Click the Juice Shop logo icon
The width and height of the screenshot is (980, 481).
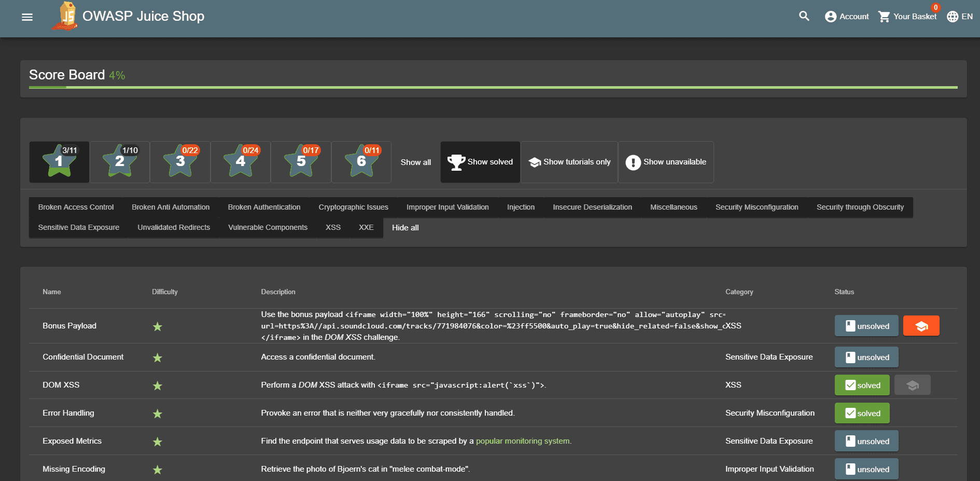(65, 16)
